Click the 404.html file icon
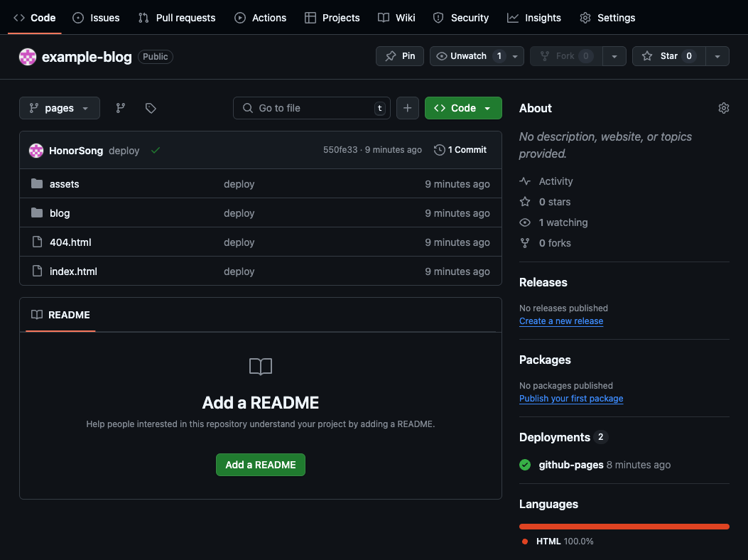748x560 pixels. [x=37, y=242]
